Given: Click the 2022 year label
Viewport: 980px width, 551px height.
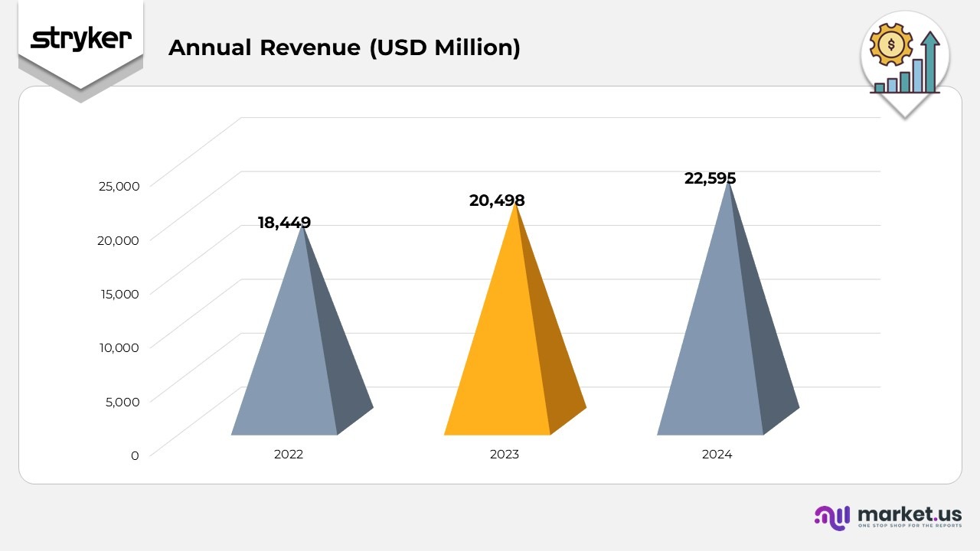Looking at the screenshot, I should coord(288,454).
